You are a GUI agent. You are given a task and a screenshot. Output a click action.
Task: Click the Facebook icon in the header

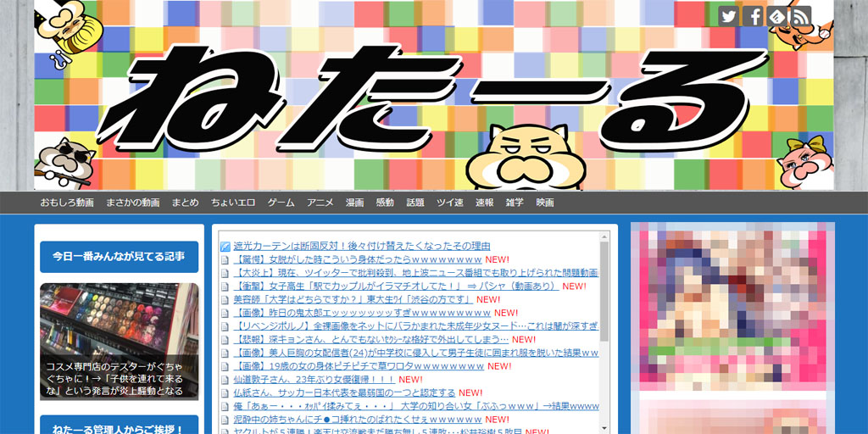pyautogui.click(x=753, y=16)
